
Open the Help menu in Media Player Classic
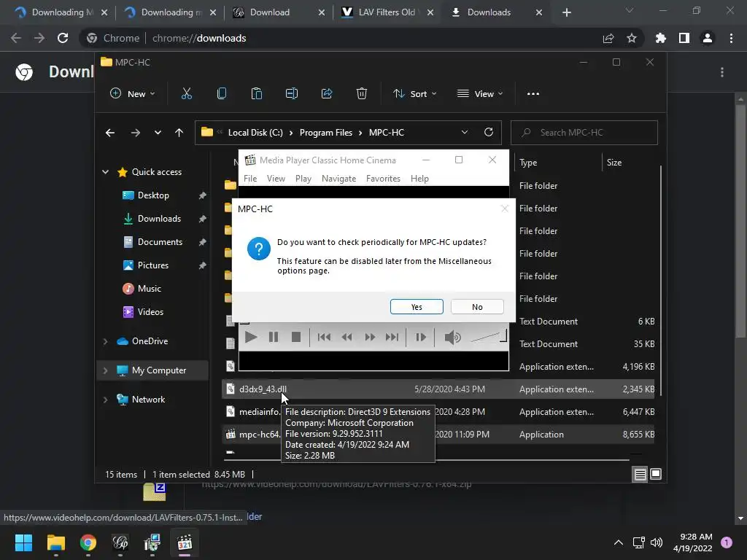pos(419,179)
